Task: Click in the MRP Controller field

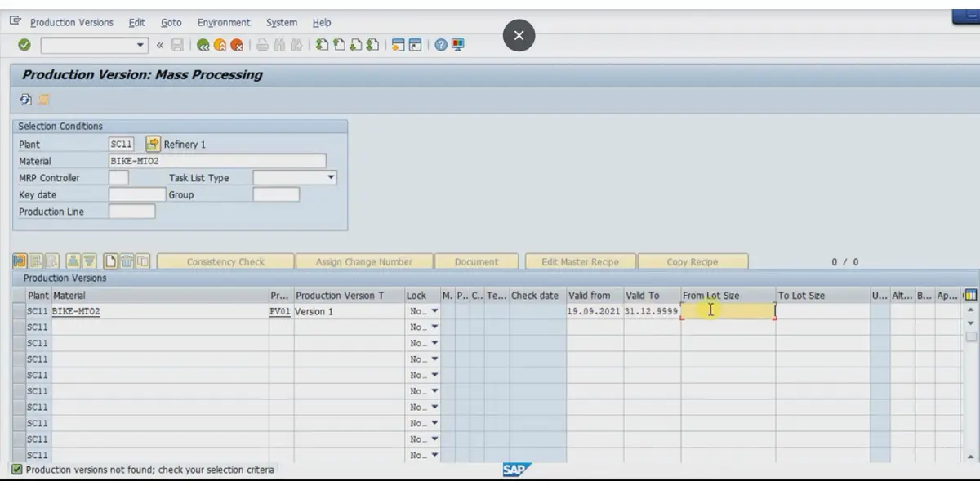Action: [118, 177]
